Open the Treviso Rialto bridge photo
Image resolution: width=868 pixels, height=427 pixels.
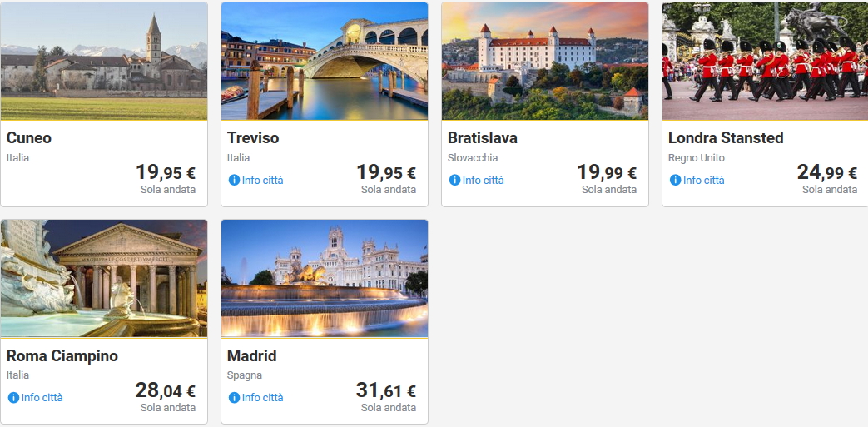(325, 61)
